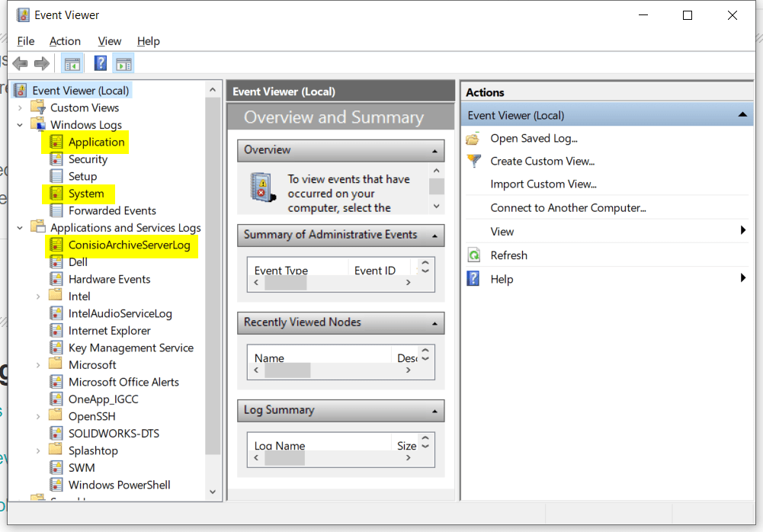Image resolution: width=763 pixels, height=532 pixels.
Task: Click the Dell log icon
Action: pos(56,262)
